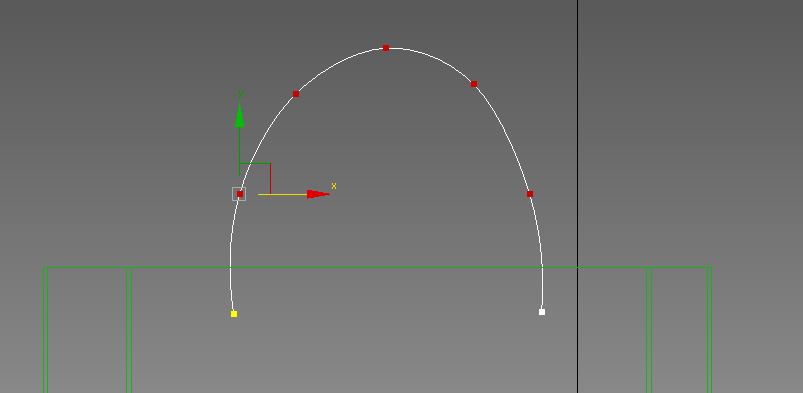
Task: Click the green double vertical line on the left
Action: tap(129, 330)
